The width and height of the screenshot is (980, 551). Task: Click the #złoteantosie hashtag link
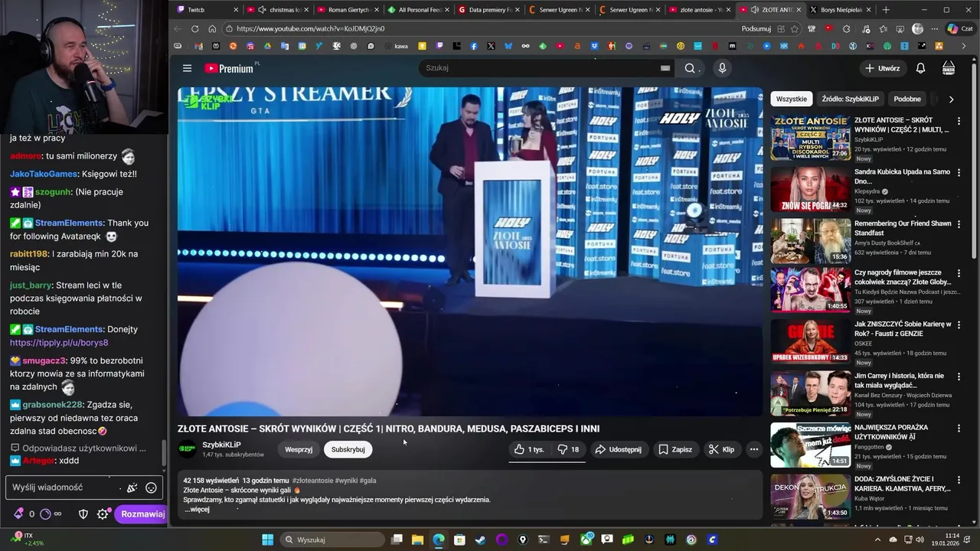coord(312,481)
